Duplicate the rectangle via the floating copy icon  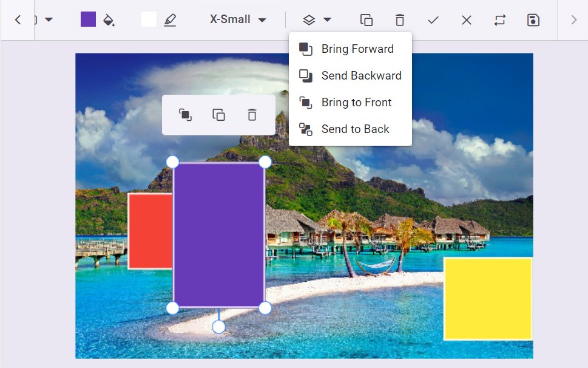[218, 114]
